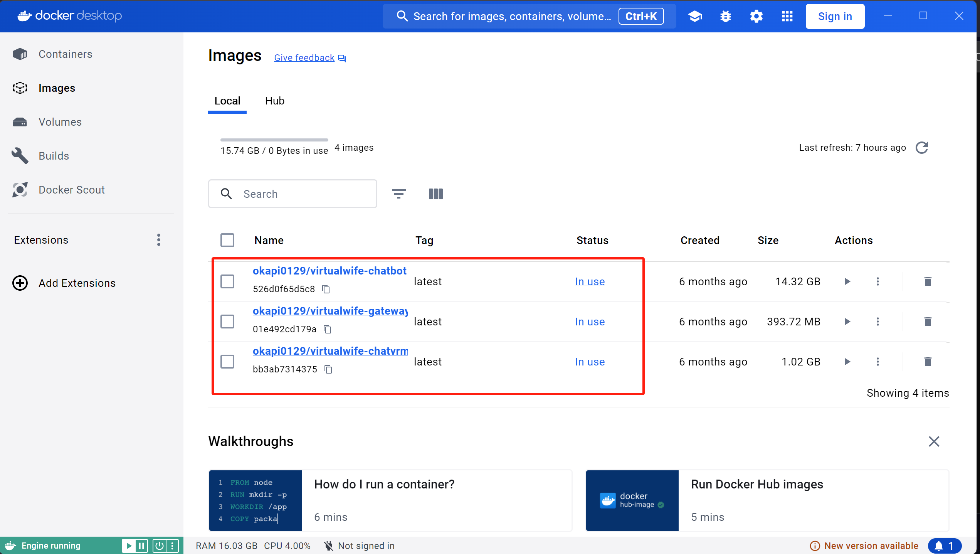
Task: Click the images Search field
Action: (292, 194)
